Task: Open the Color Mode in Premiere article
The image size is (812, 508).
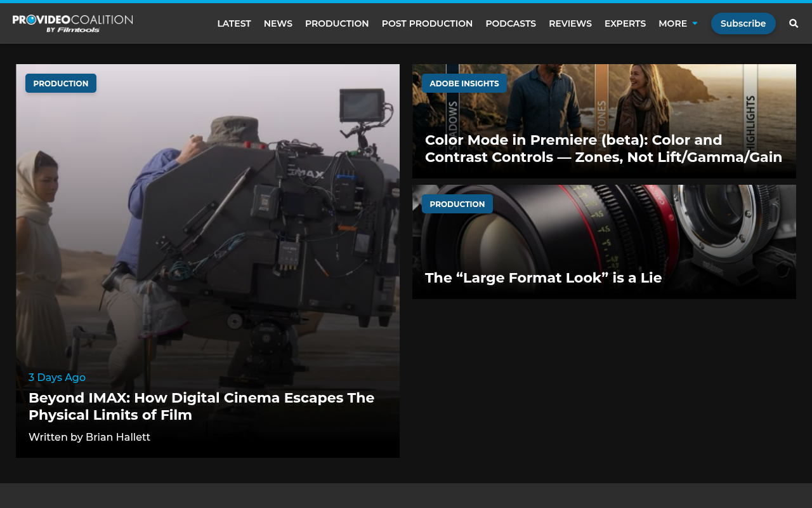Action: [603, 149]
